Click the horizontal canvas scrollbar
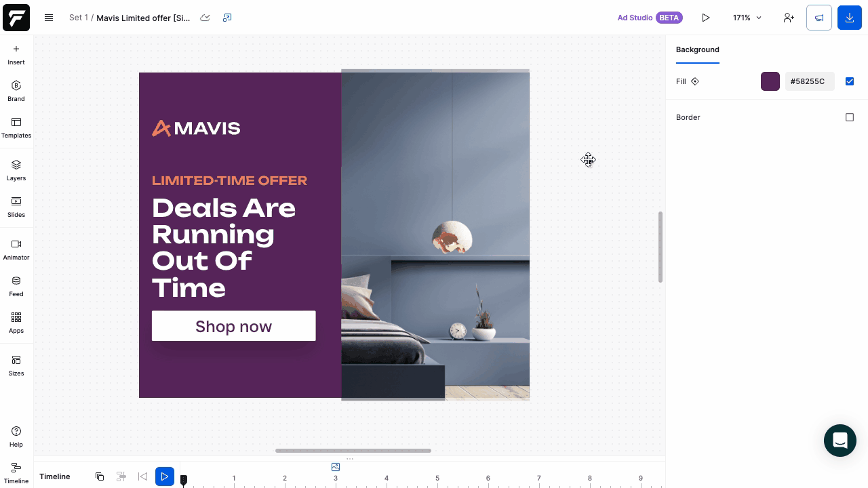868x488 pixels. coord(353,451)
